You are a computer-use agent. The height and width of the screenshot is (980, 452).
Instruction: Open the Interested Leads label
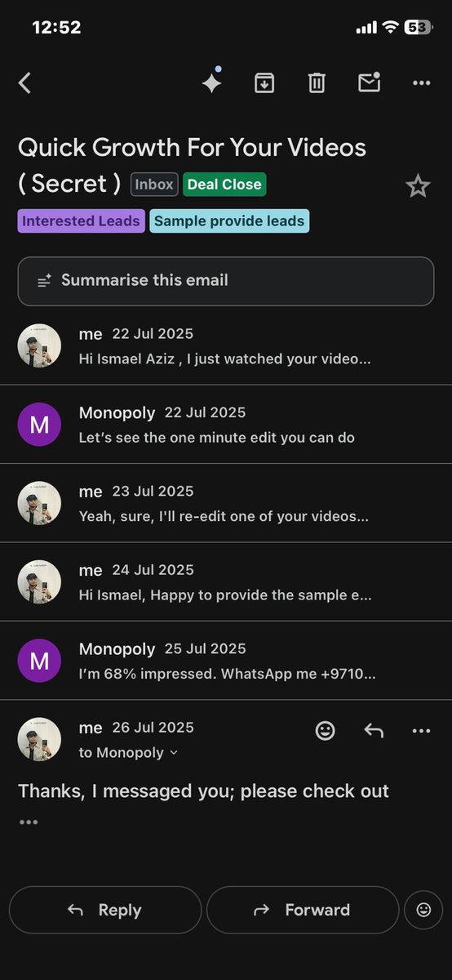tap(81, 221)
